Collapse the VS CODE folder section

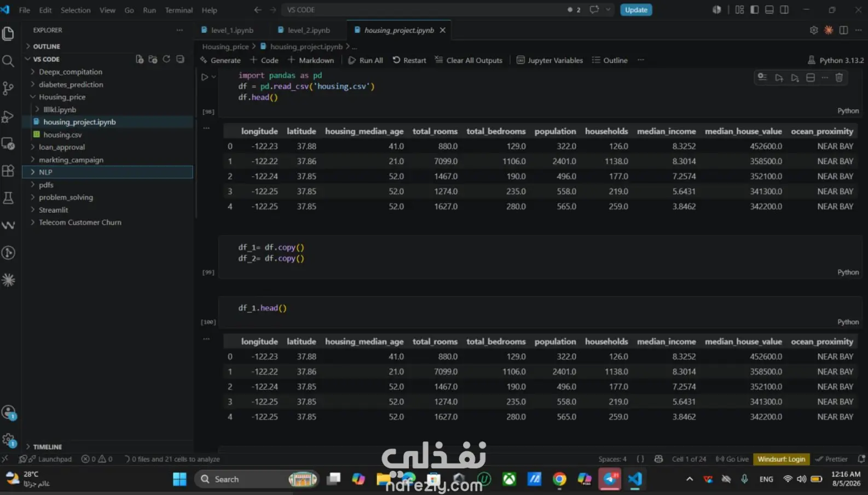(46, 59)
